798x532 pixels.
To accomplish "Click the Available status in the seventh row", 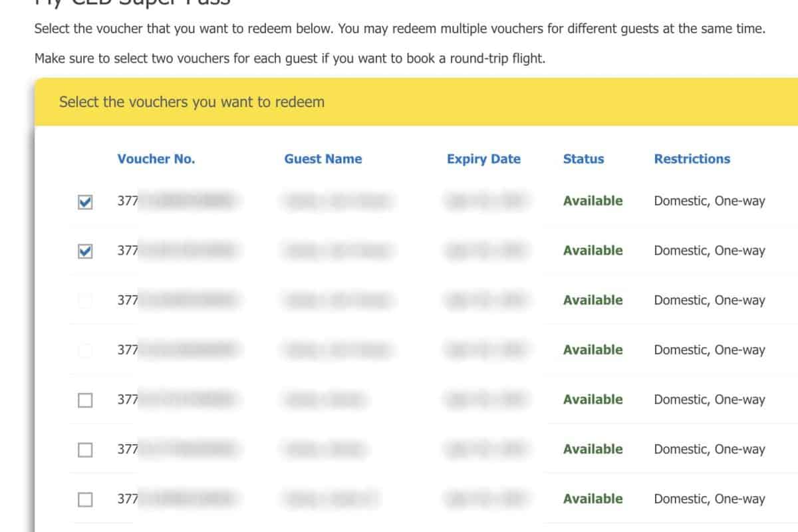I will [x=593, y=499].
